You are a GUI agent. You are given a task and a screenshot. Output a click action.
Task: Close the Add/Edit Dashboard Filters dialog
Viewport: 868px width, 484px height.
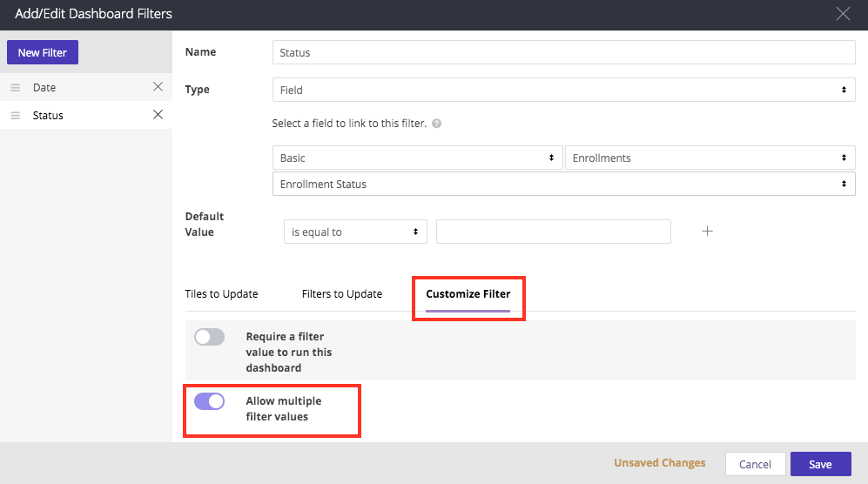pyautogui.click(x=842, y=13)
